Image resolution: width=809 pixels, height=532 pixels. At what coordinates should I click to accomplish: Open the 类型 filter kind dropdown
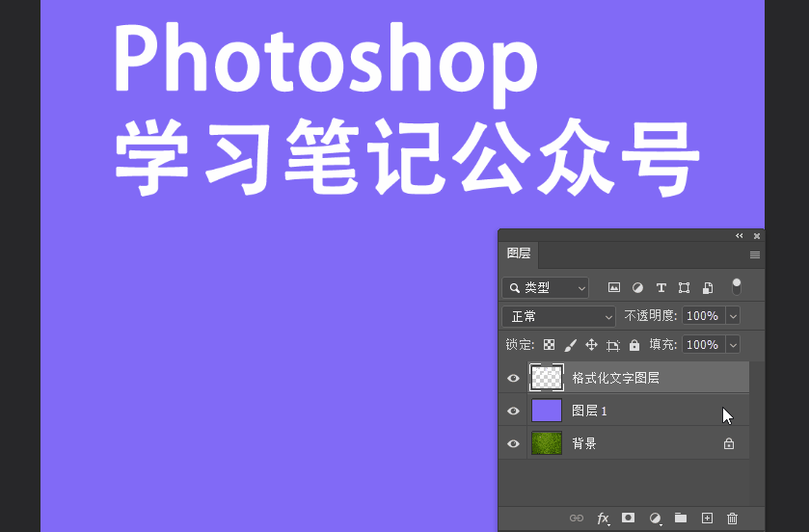point(545,287)
